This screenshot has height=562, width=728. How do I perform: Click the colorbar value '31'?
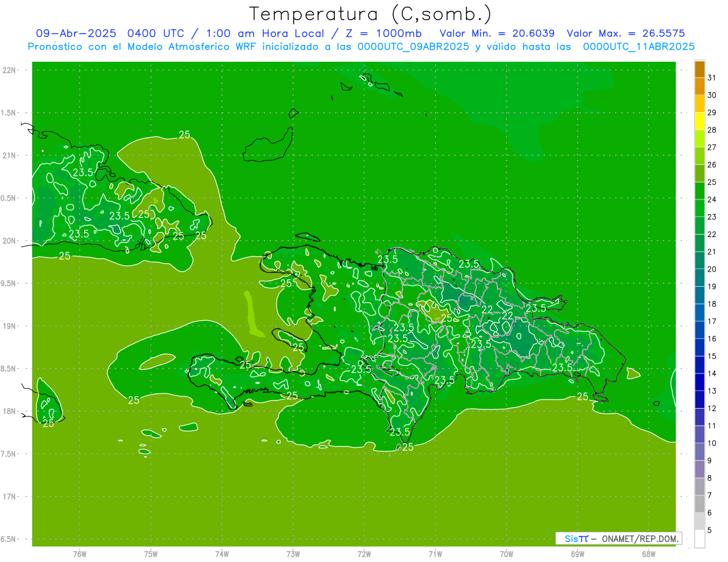pos(712,78)
